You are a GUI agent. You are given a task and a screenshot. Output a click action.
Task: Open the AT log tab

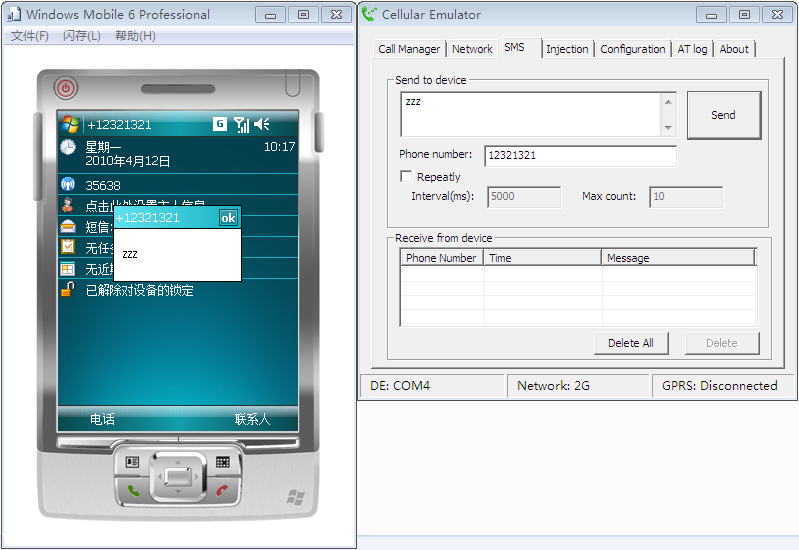click(x=692, y=49)
